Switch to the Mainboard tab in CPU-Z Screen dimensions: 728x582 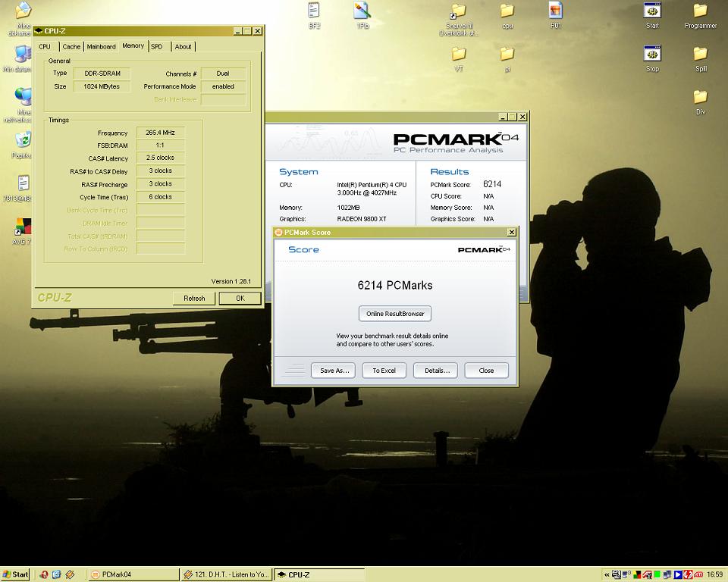click(x=101, y=46)
